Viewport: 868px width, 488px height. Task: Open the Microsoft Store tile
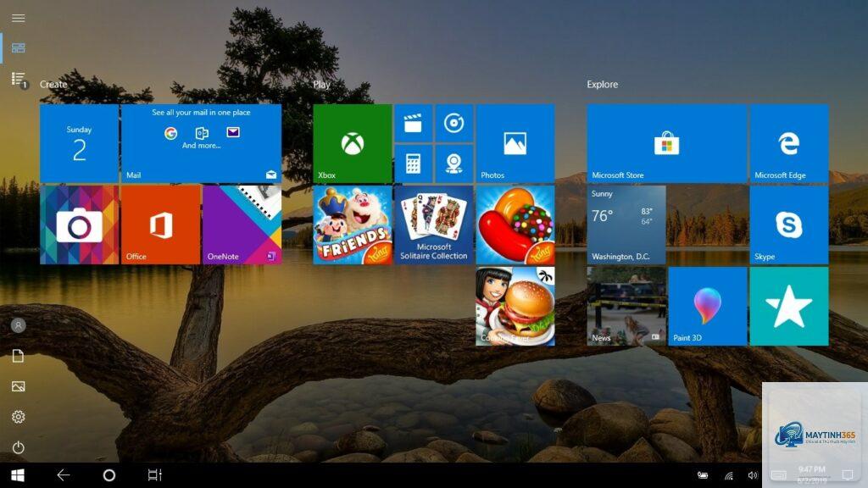click(x=666, y=143)
